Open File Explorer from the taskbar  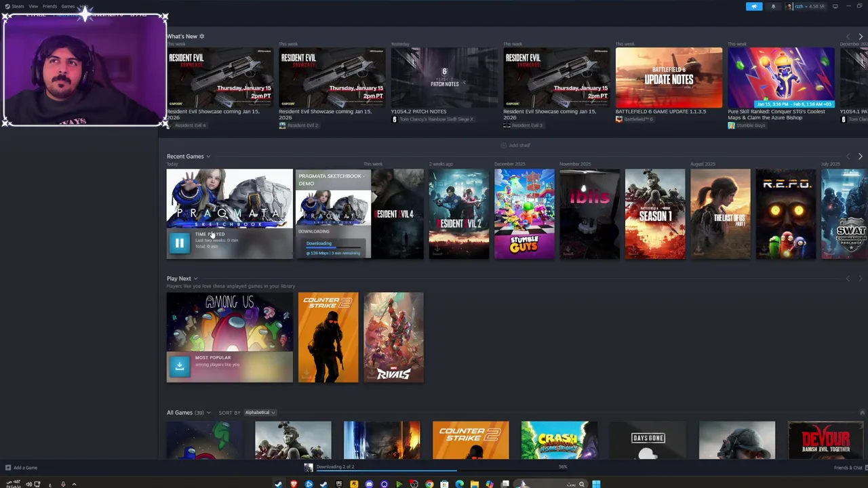coord(474,484)
